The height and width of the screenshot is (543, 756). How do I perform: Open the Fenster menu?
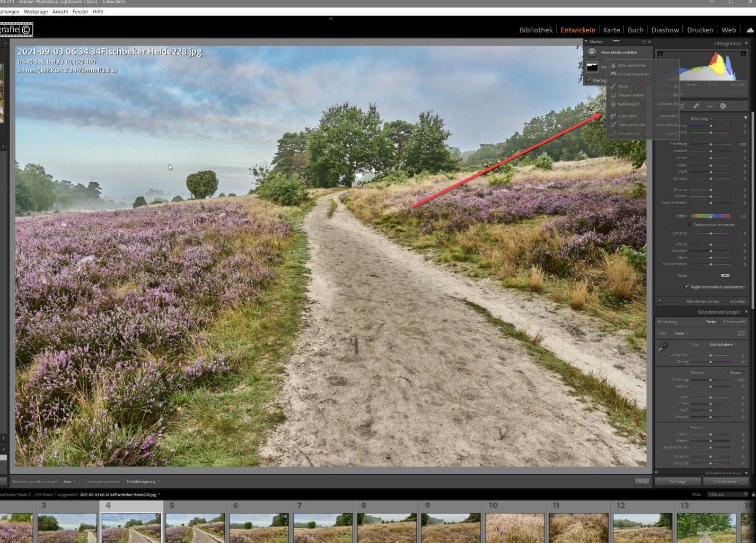coord(80,12)
